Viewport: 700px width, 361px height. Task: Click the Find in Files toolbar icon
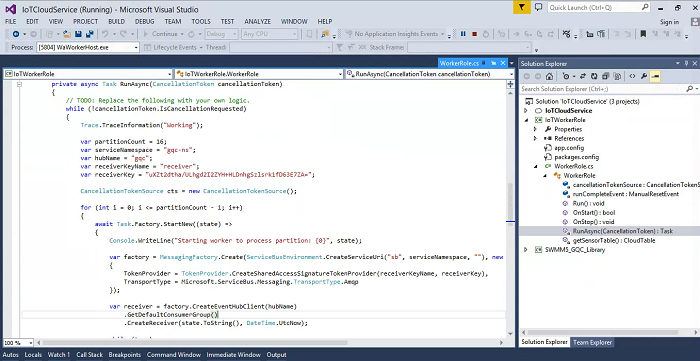point(325,34)
